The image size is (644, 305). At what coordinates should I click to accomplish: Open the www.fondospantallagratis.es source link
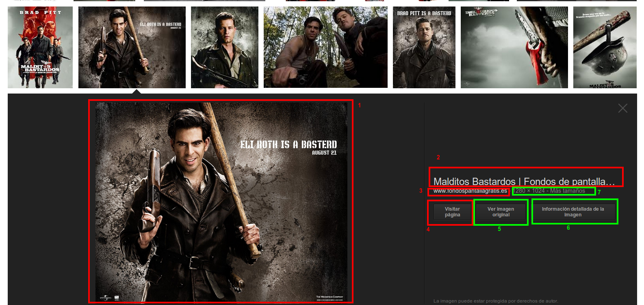470,191
